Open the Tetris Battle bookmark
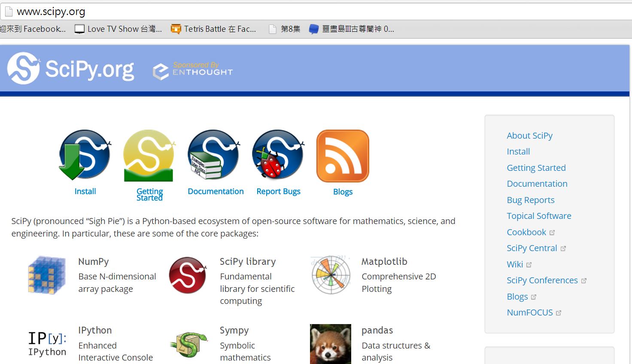This screenshot has width=632, height=364. 213,29
